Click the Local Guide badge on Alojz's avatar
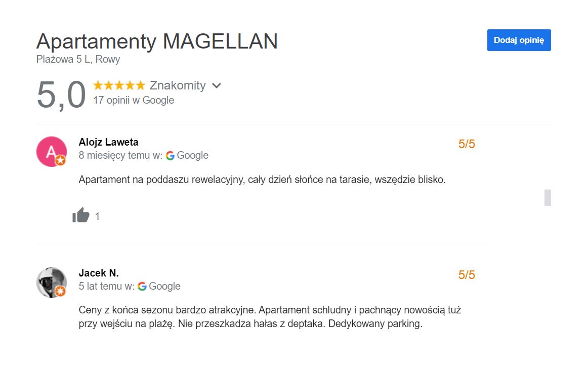The width and height of the screenshot is (588, 369). (x=61, y=161)
